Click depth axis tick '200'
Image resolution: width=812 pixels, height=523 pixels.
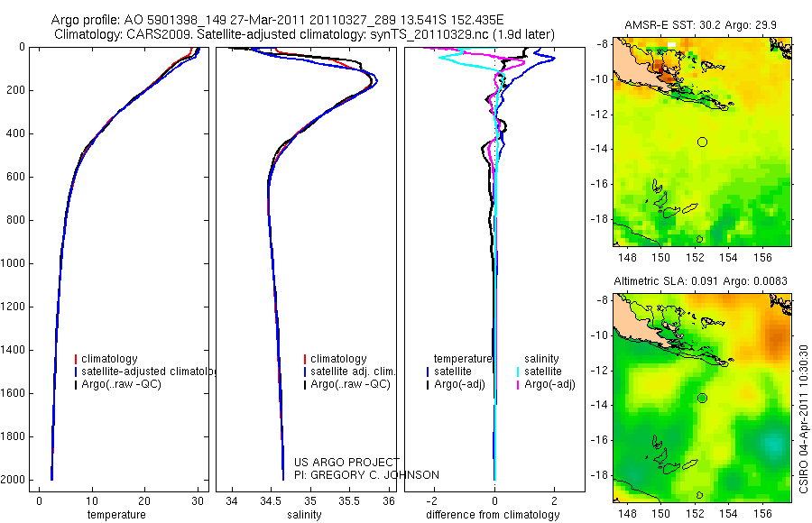point(14,90)
